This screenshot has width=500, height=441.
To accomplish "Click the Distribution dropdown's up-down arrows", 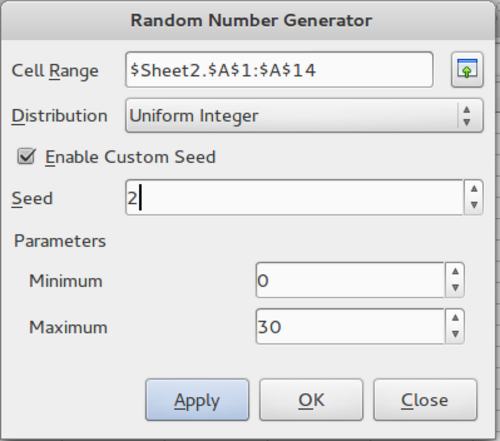I will coord(467,116).
